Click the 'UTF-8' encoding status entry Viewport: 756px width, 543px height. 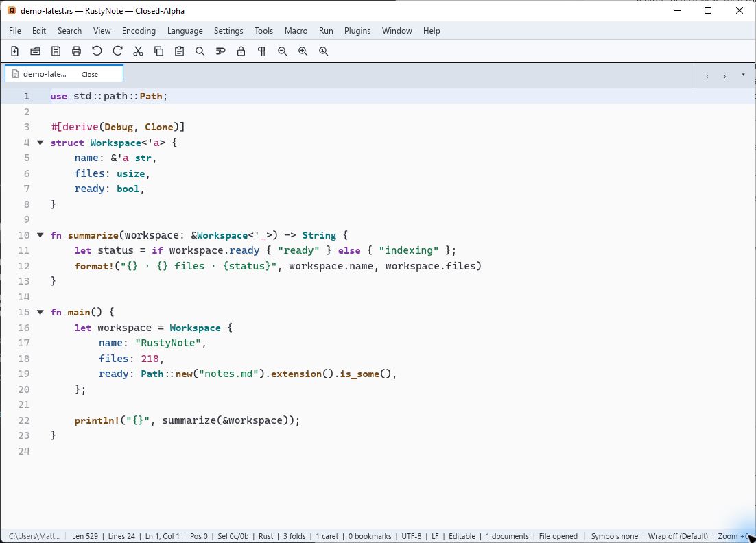pyautogui.click(x=411, y=536)
